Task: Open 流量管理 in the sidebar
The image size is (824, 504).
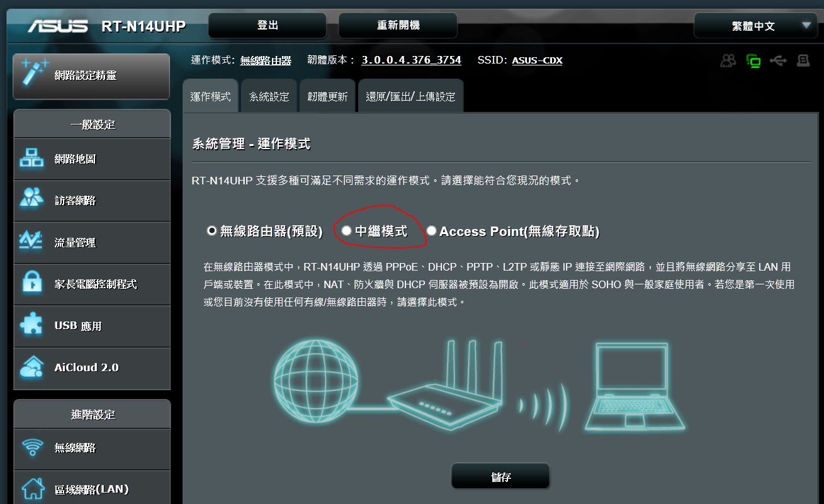Action: pyautogui.click(x=92, y=242)
